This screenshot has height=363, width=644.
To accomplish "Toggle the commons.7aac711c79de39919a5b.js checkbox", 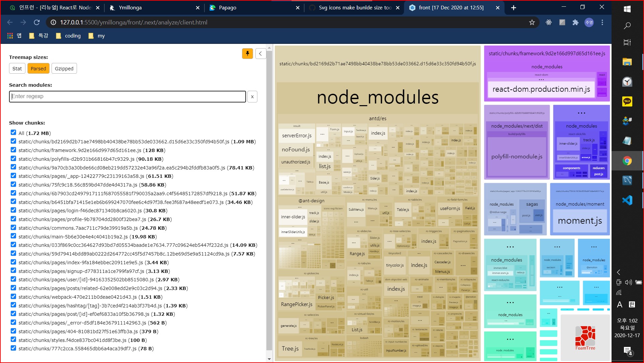I will (x=13, y=228).
